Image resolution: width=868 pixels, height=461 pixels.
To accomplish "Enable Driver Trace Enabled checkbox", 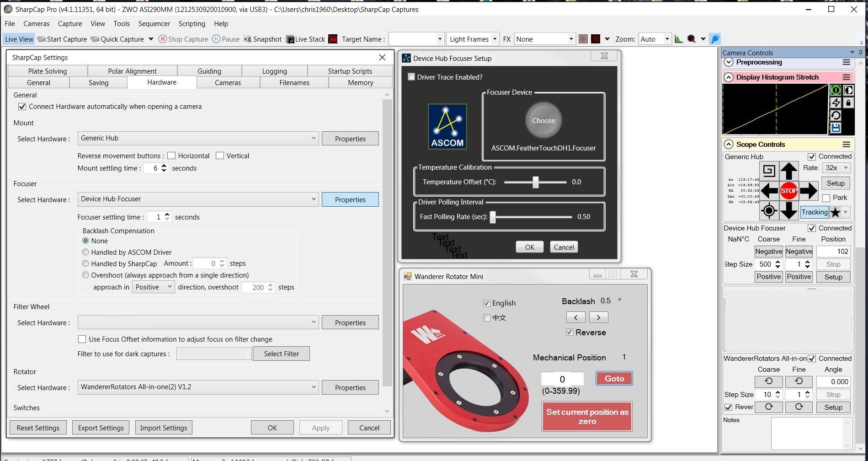I will click(x=411, y=77).
